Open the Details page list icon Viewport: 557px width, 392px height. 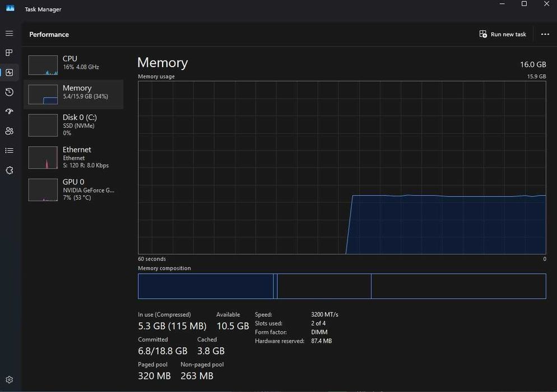(9, 151)
